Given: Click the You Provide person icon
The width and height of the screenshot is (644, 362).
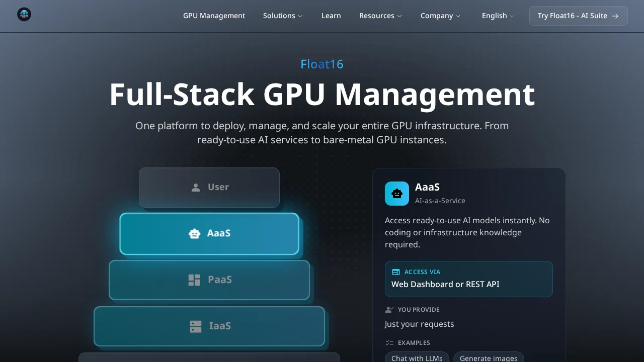Looking at the screenshot, I should [x=389, y=310].
